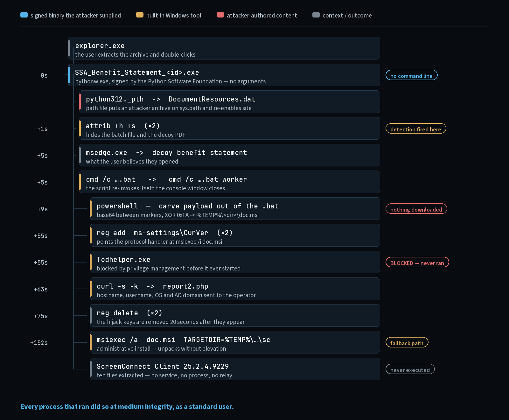Click the 'detection fired here' tag
Viewport: 509px width, 420px height.
(416, 129)
